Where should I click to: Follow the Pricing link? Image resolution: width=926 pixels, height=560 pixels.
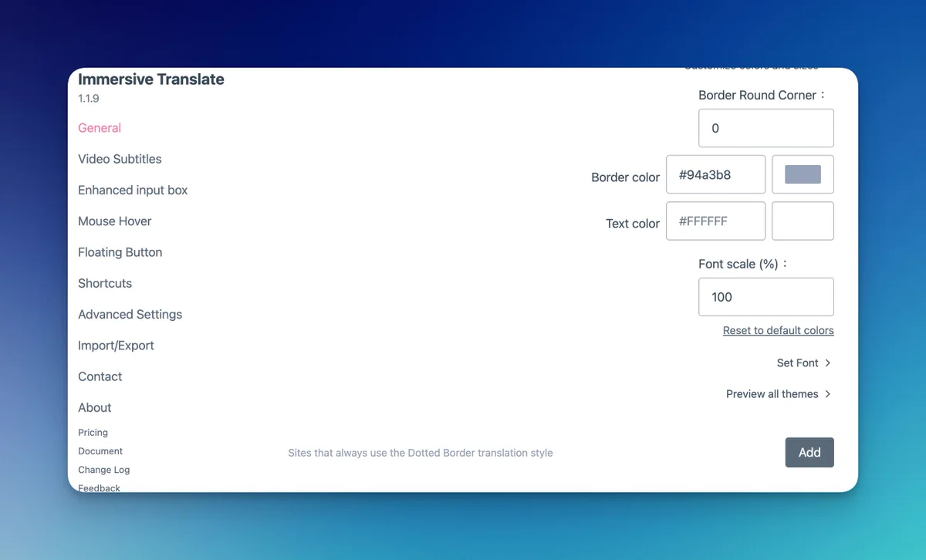[x=93, y=433]
